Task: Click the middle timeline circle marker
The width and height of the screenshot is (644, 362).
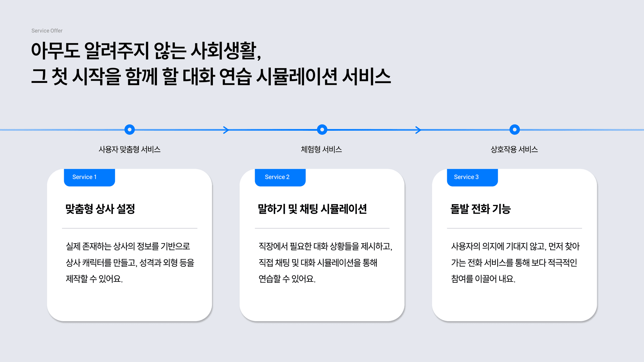Action: tap(322, 129)
